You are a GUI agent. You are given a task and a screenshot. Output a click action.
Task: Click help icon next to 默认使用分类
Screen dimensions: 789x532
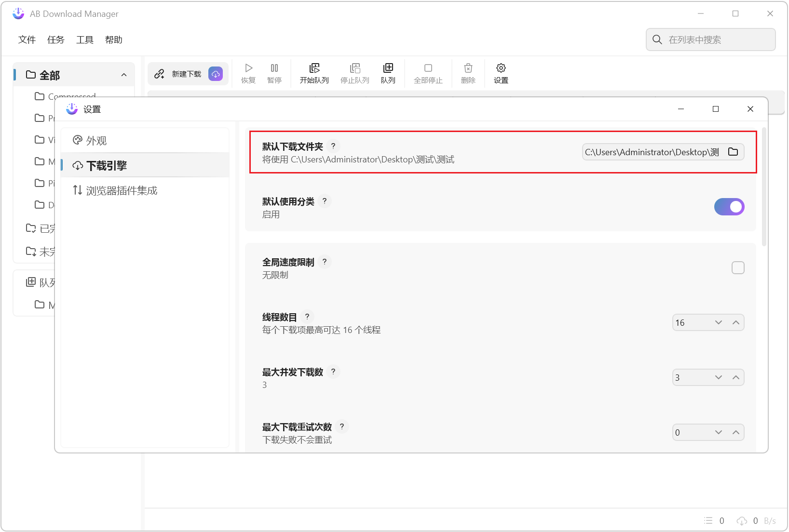325,201
